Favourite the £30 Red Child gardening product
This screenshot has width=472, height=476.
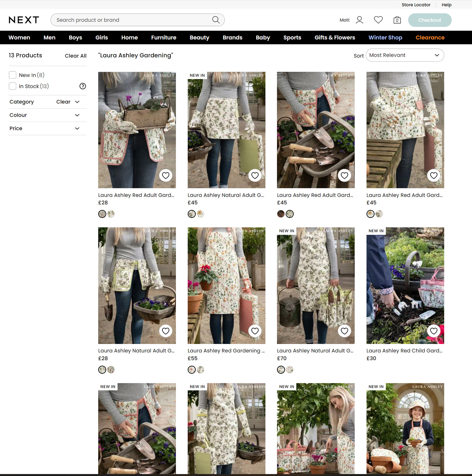tap(434, 331)
